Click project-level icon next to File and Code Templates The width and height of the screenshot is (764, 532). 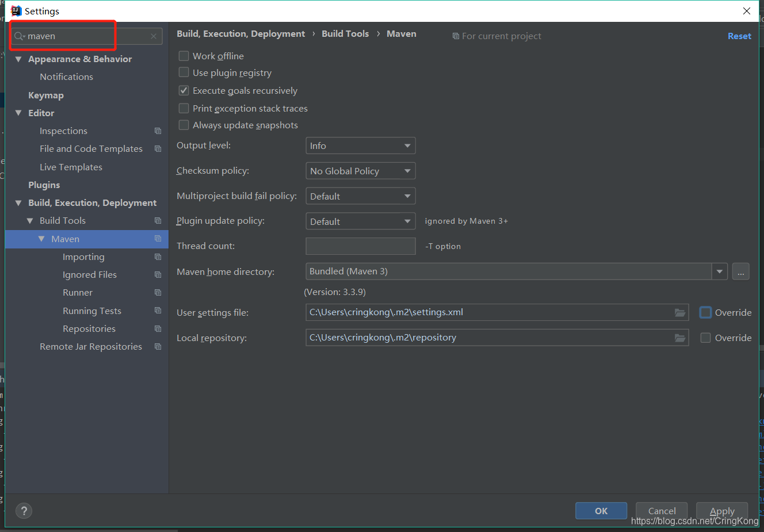coord(158,149)
